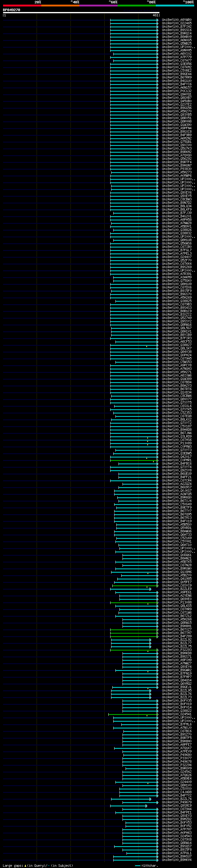Select the UniRef100_A7P7H7 label
Viewport: 197px width, 868px height.
176,829
